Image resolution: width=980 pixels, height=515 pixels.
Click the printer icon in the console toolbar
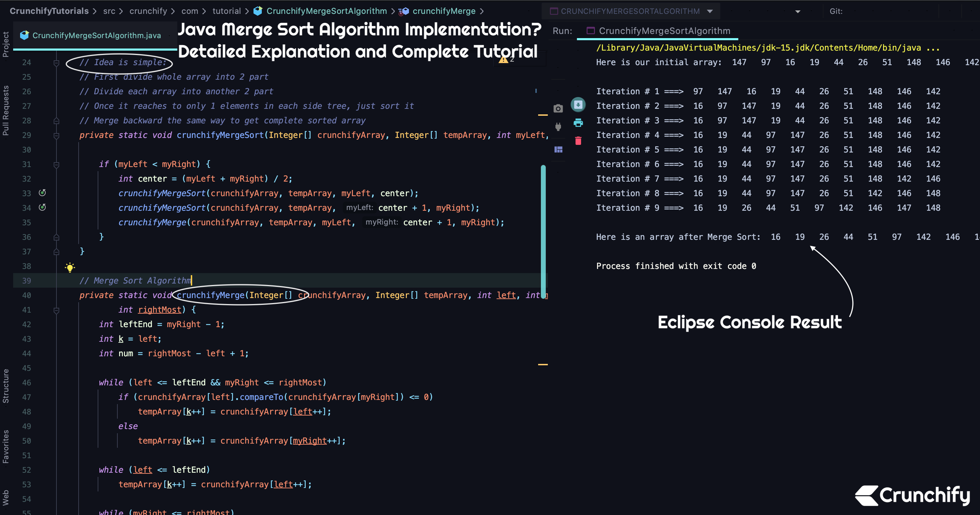(x=578, y=123)
